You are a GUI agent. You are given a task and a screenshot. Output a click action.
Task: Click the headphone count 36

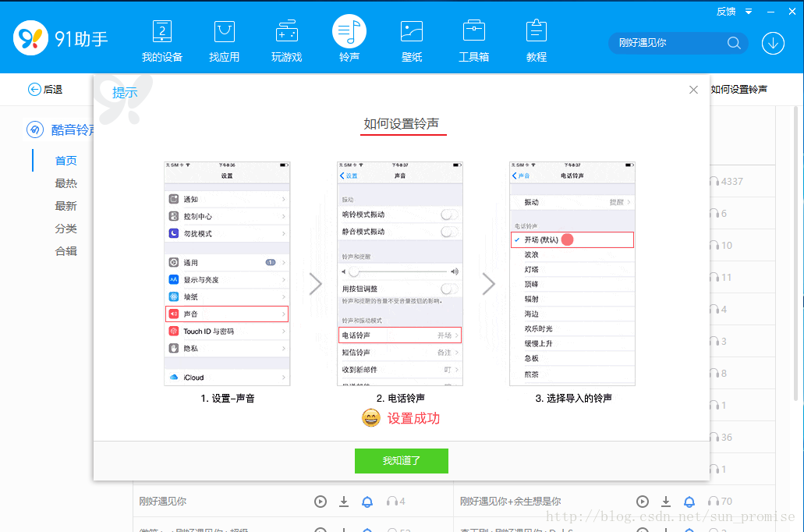click(721, 437)
